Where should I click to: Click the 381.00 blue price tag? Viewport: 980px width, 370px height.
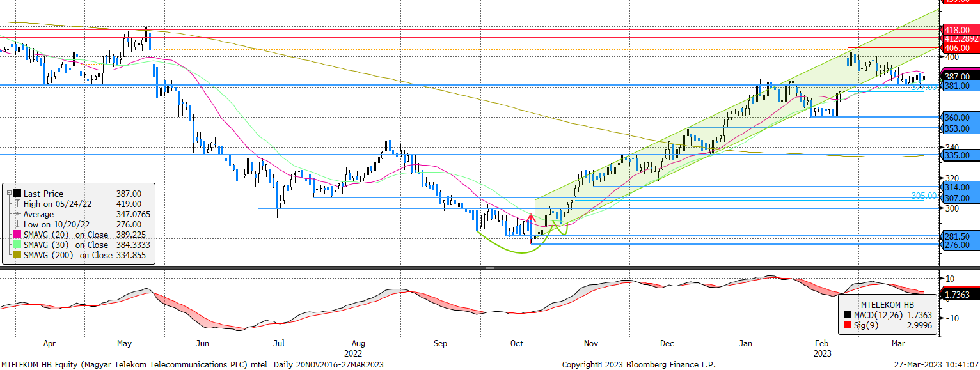[x=961, y=86]
